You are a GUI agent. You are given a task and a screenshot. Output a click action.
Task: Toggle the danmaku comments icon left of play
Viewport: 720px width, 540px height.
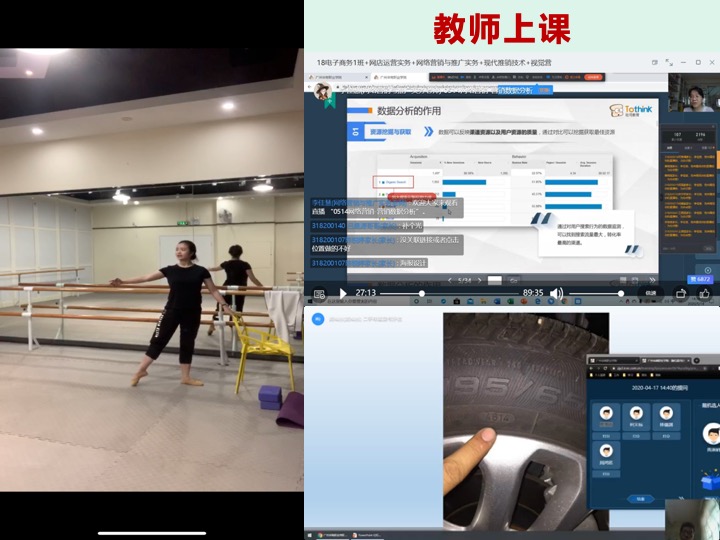pos(319,293)
